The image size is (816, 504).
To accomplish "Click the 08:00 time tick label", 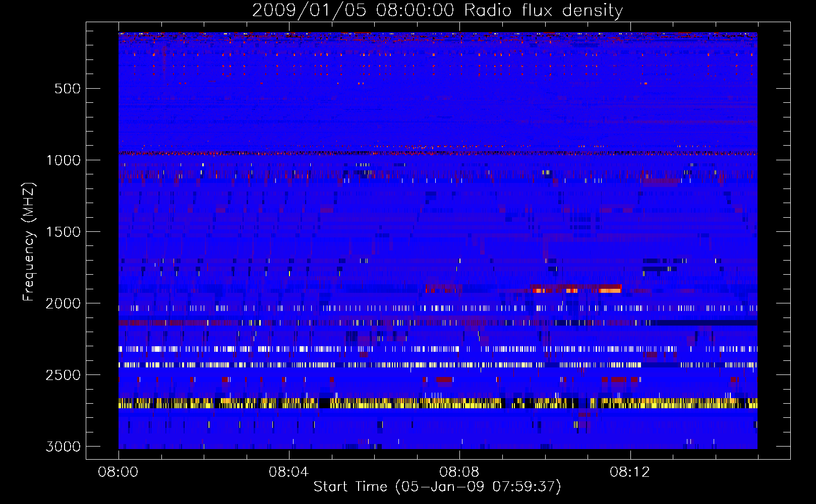I will [x=119, y=472].
